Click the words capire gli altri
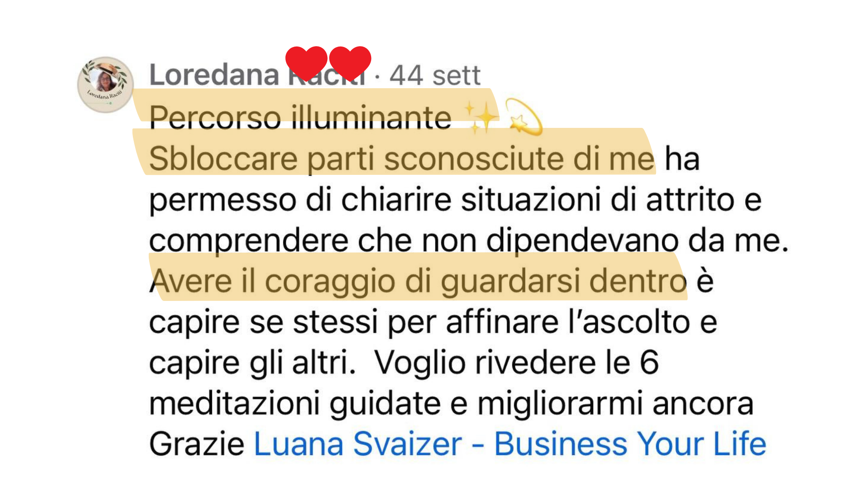Screen dimensions: 868x488 (x=253, y=363)
